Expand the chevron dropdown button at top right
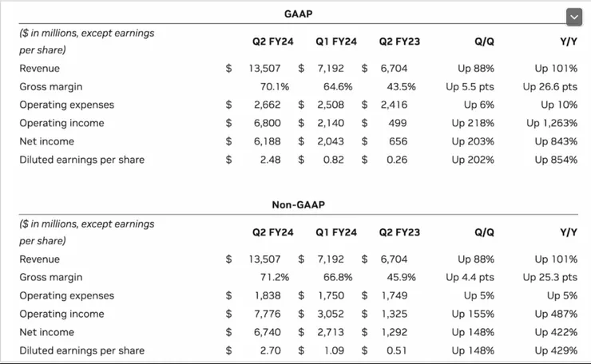The height and width of the screenshot is (364, 591). click(573, 17)
